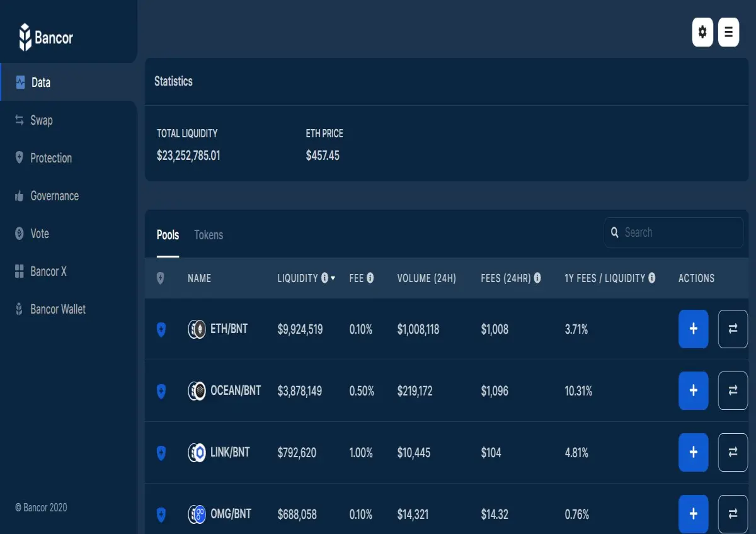Click the shield icon on OMG/BNT row
756x534 pixels.
tap(161, 515)
